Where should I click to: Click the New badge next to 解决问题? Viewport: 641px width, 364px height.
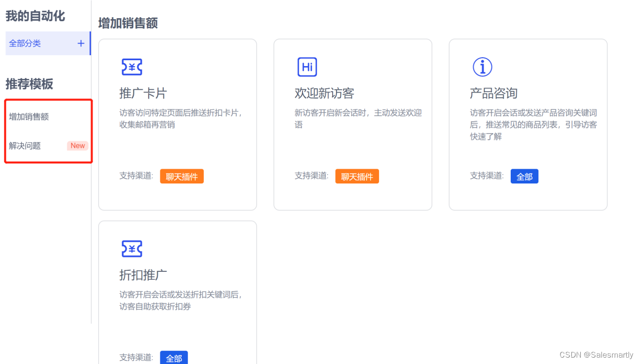[x=77, y=146]
